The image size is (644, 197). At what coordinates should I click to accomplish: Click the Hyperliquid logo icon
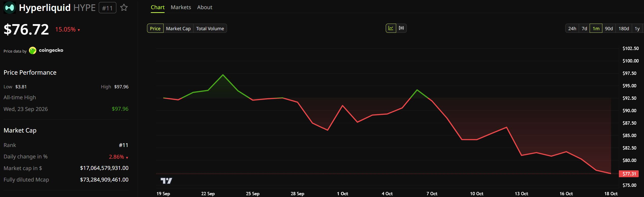pyautogui.click(x=10, y=8)
